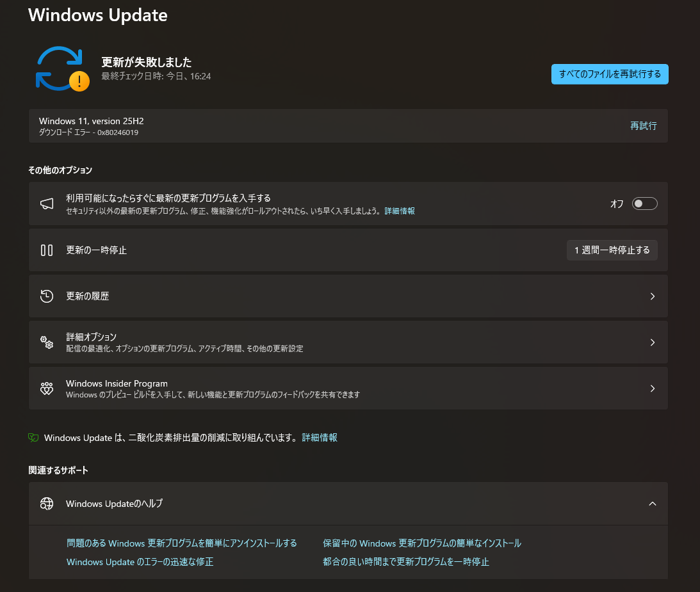Click the Windows Update page title

click(98, 15)
